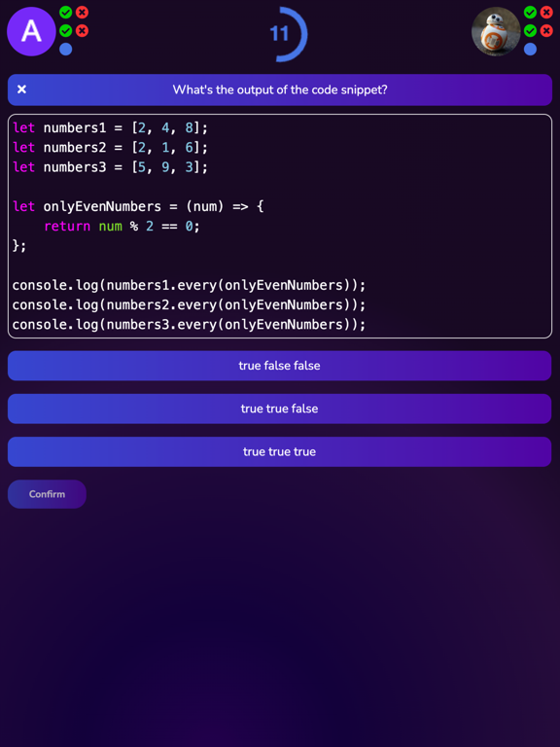Open the BB-8 opponent avatar
The width and height of the screenshot is (560, 747).
pyautogui.click(x=496, y=31)
